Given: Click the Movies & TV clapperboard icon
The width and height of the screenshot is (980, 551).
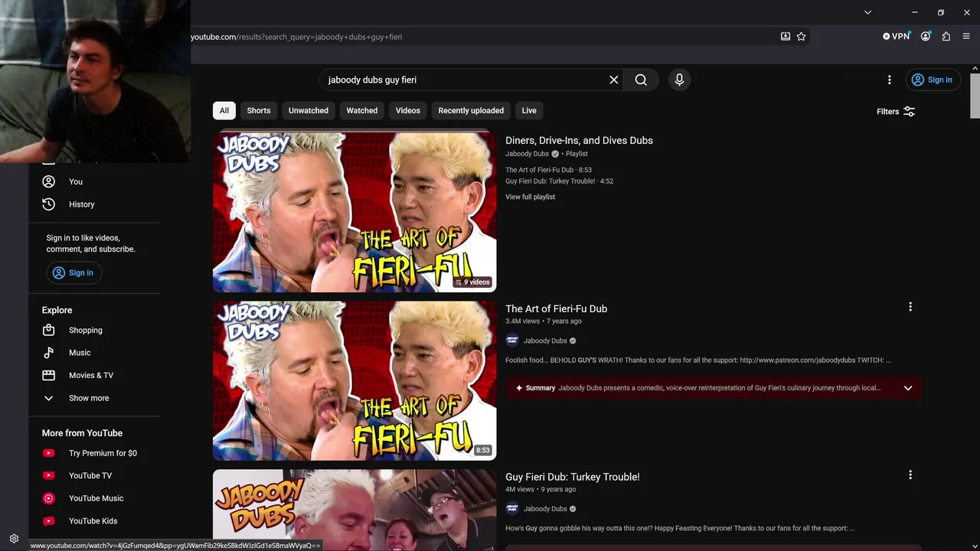Looking at the screenshot, I should (48, 375).
